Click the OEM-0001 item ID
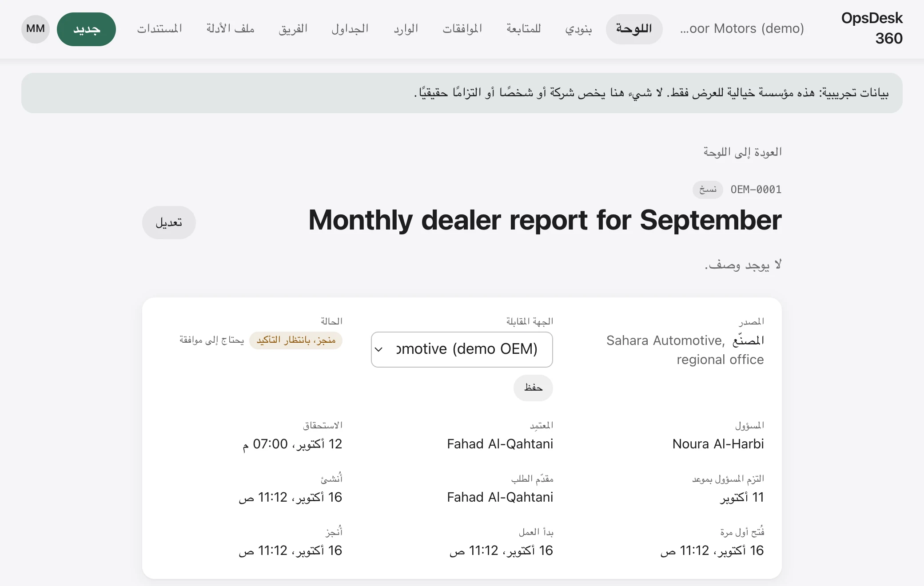 point(756,190)
